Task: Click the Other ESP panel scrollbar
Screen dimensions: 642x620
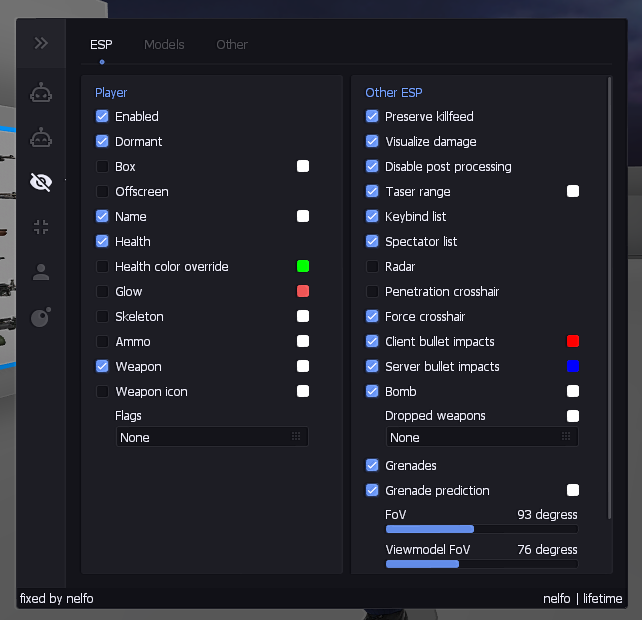Action: pos(609,298)
